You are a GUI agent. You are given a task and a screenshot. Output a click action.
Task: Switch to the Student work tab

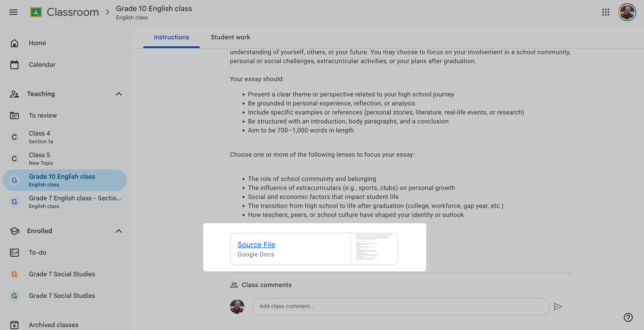tap(230, 37)
